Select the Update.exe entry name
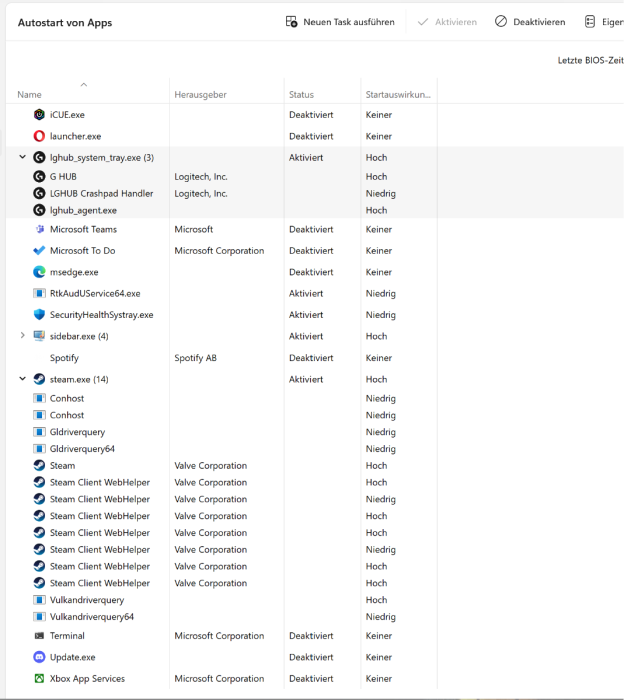 (x=73, y=657)
